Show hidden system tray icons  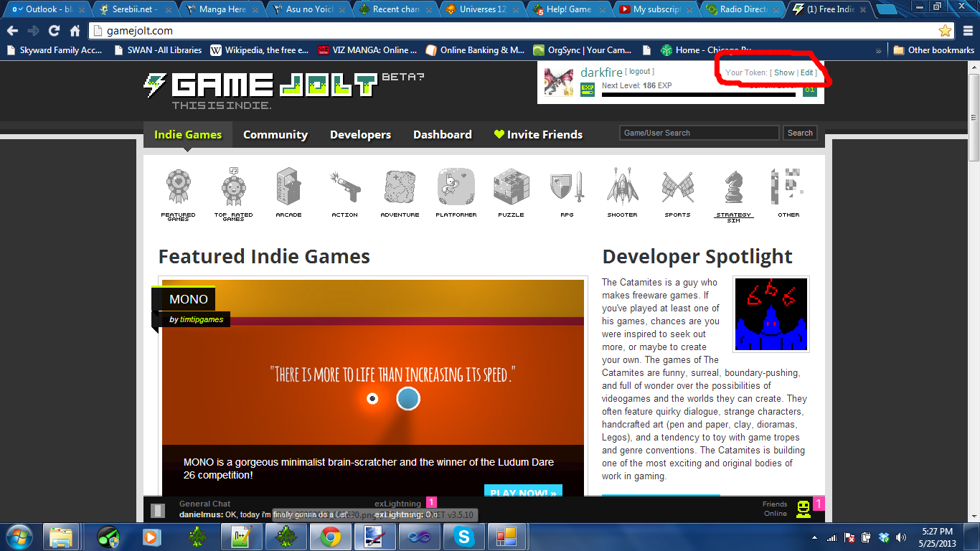click(814, 537)
